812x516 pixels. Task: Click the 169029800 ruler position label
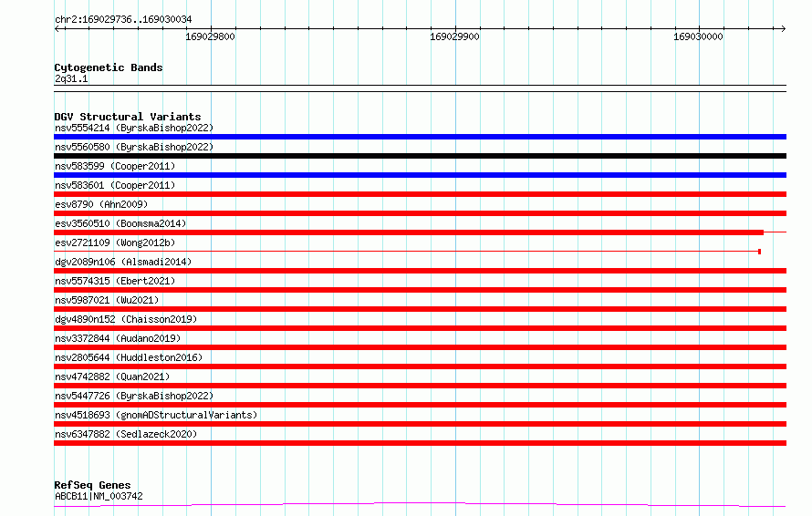210,36
